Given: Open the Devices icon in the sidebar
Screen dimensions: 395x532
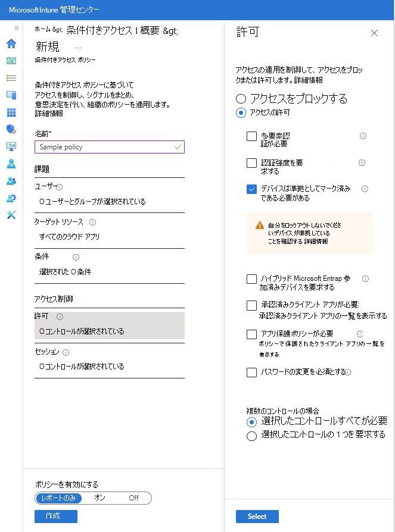Looking at the screenshot, I should click(x=11, y=95).
